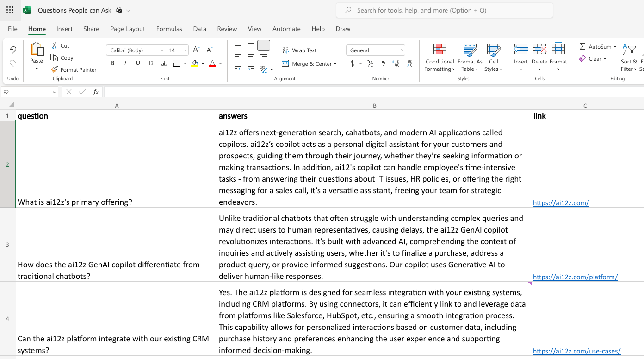Click the Excel logo icon
The height and width of the screenshot is (359, 644).
click(27, 10)
